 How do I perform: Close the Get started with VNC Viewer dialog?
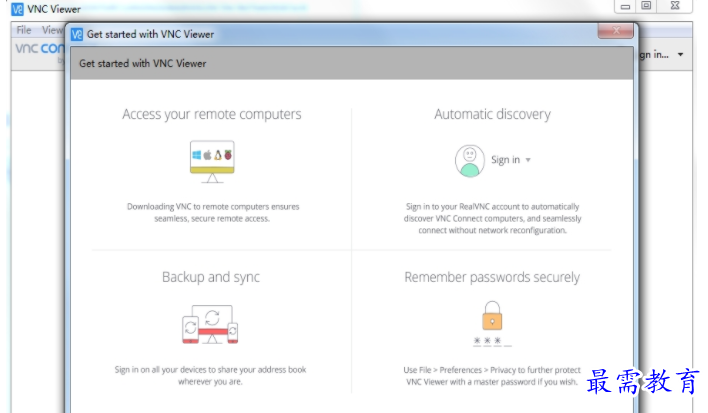615,31
